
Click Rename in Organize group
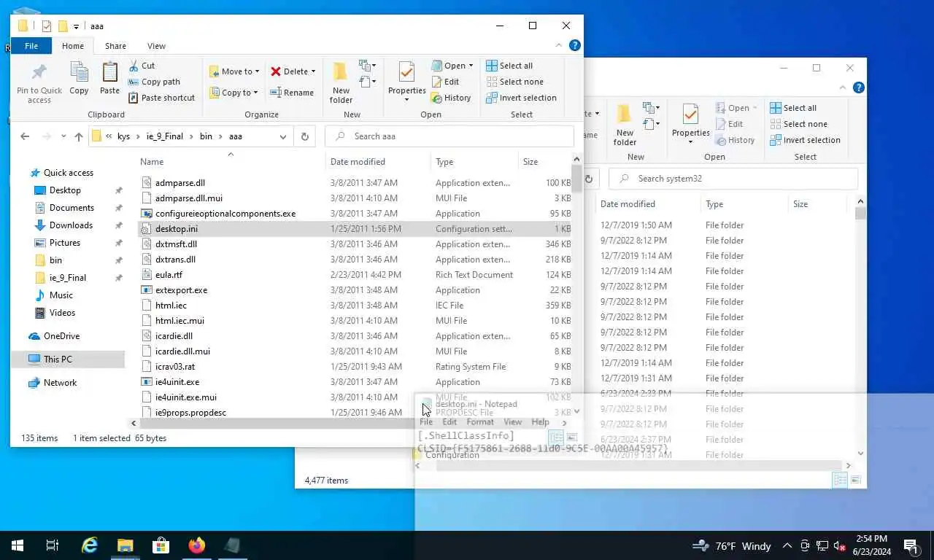pyautogui.click(x=292, y=93)
